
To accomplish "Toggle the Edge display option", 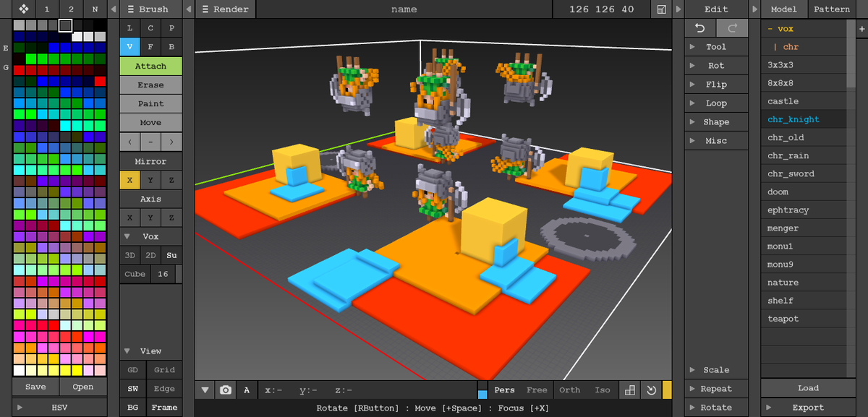I will (164, 388).
